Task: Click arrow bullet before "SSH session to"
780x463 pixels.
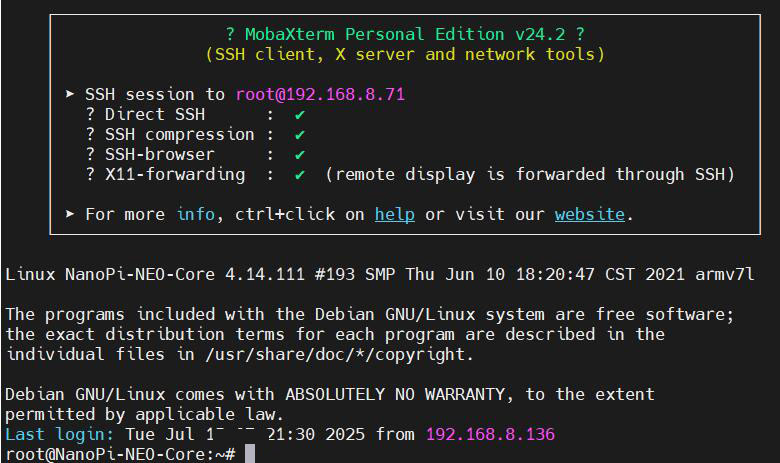Action: [70, 95]
